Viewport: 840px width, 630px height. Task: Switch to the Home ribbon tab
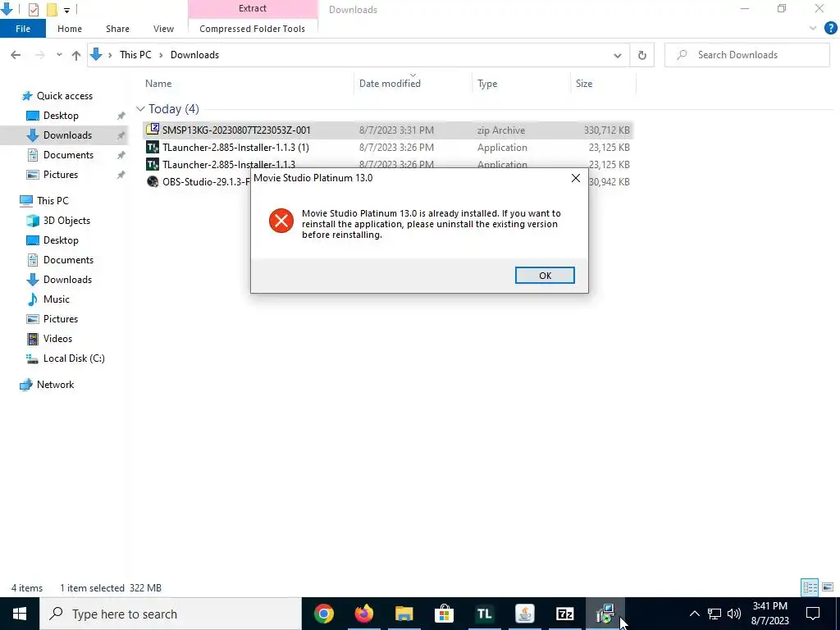pos(70,29)
